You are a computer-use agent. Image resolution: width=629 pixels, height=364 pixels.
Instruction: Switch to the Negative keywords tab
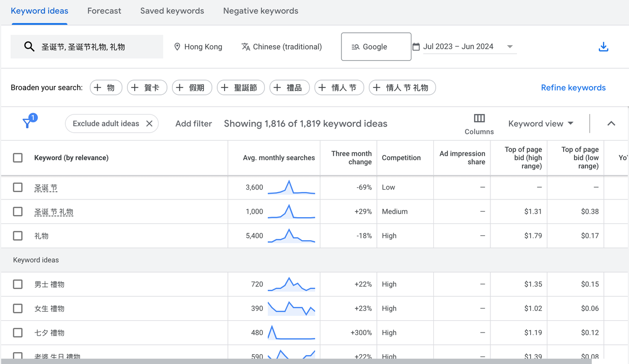click(260, 11)
